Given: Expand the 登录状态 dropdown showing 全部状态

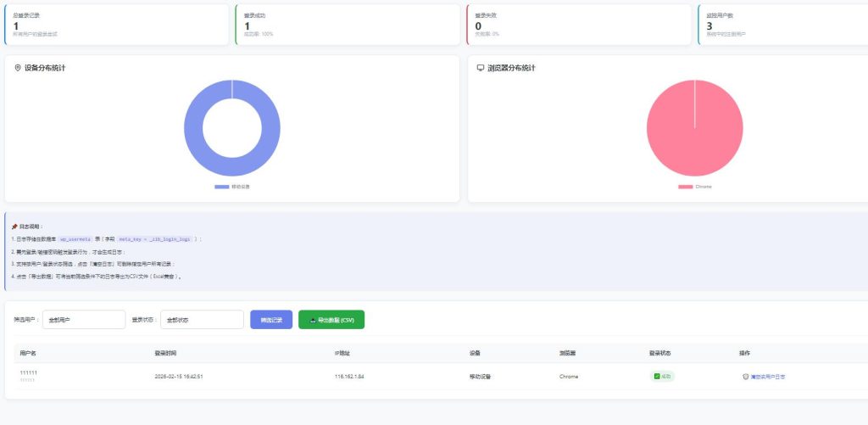Looking at the screenshot, I should point(202,320).
